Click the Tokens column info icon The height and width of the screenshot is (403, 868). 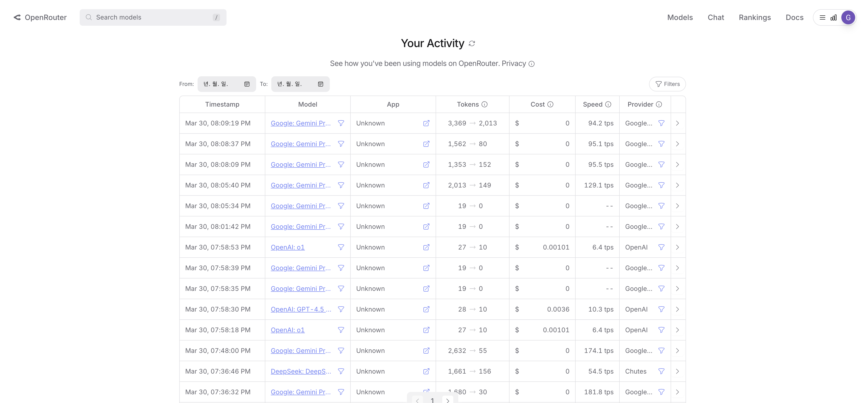point(484,104)
